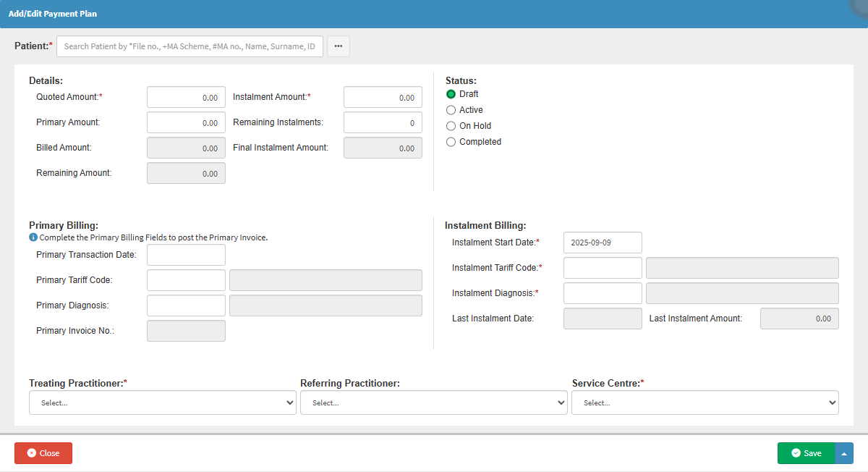This screenshot has width=868, height=472.
Task: Open the Referring Practitioner dropdown
Action: pos(433,403)
